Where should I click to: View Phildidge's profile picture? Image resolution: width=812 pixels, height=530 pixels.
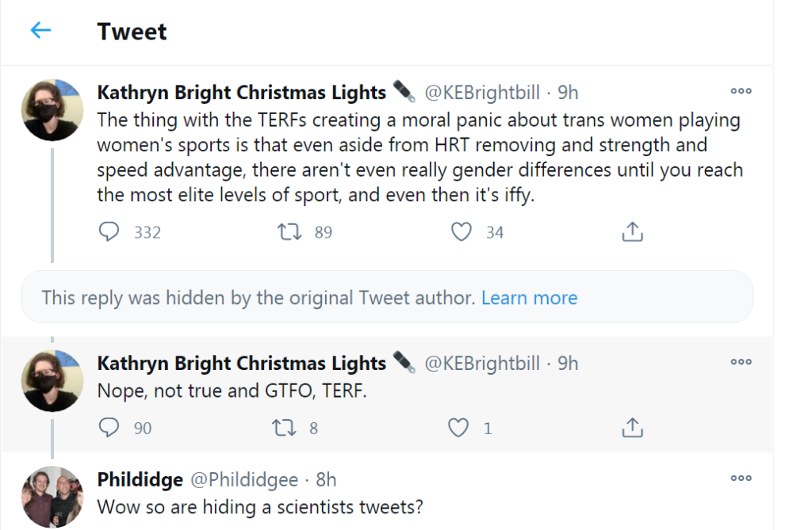[x=52, y=498]
